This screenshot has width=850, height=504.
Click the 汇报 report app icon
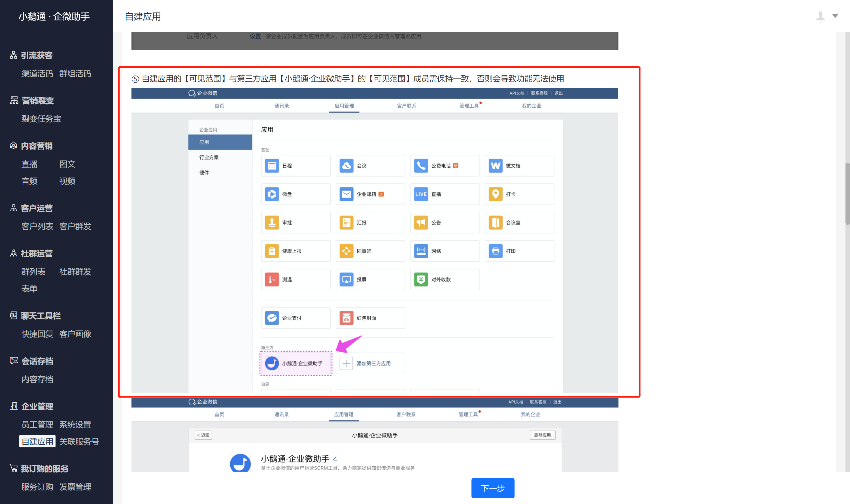coord(346,223)
